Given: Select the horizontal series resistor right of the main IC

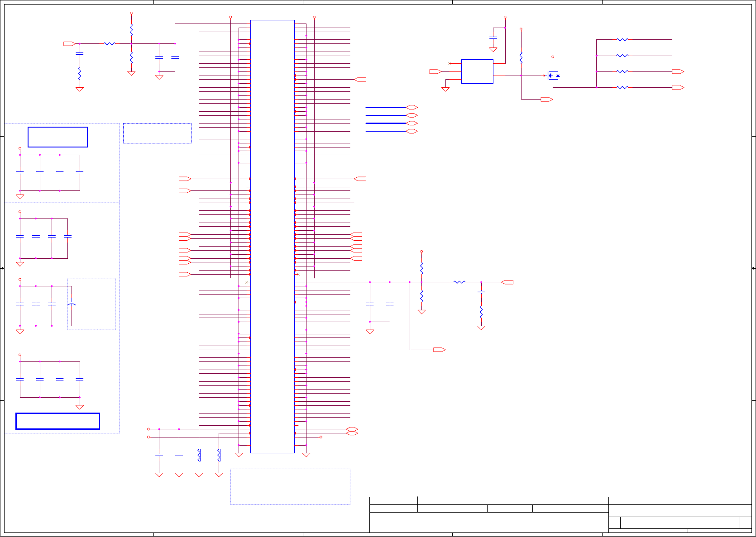Looking at the screenshot, I should (459, 282).
